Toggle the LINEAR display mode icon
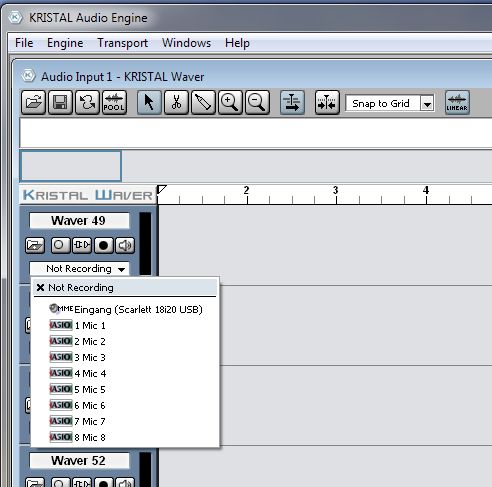Viewport: 492px width, 487px height. coord(457,102)
